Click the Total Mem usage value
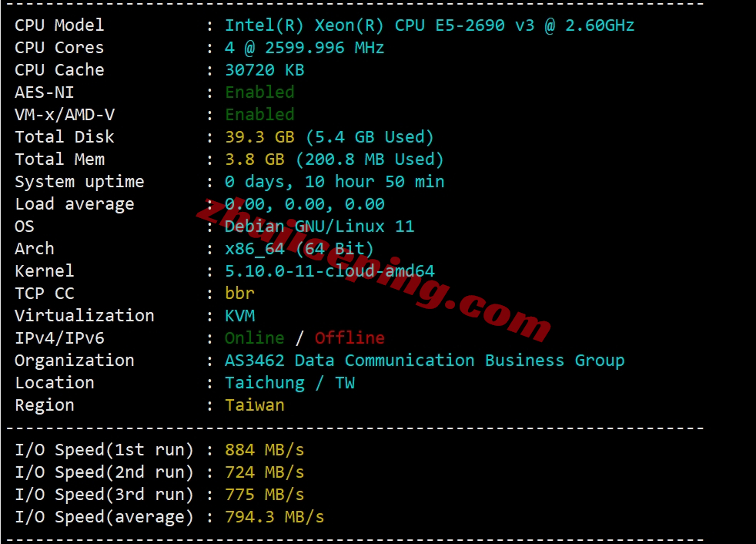Screen dimensions: 756x544 (334, 160)
